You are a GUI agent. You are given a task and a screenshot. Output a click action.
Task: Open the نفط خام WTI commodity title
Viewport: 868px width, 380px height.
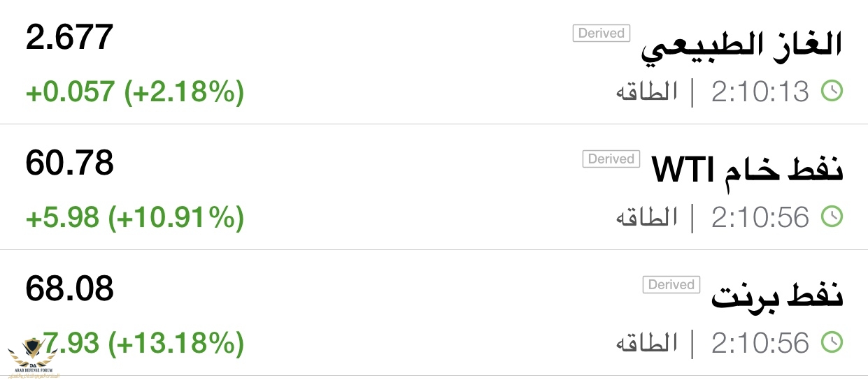coord(747,170)
